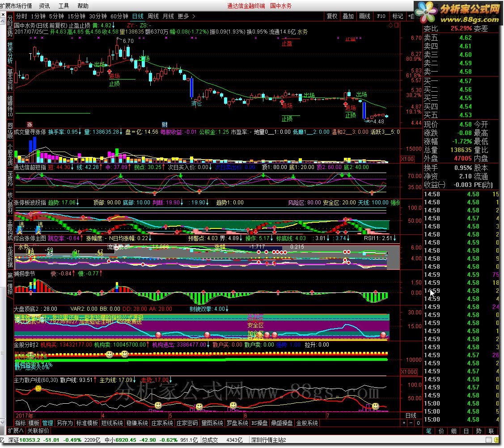
Task: Switch to 分时 chart period
Action: 21,16
